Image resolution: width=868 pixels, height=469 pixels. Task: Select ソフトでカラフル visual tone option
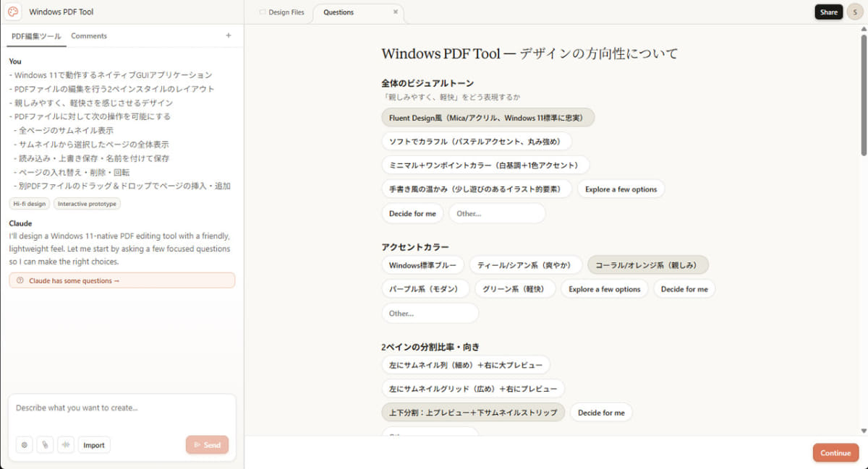tap(476, 141)
